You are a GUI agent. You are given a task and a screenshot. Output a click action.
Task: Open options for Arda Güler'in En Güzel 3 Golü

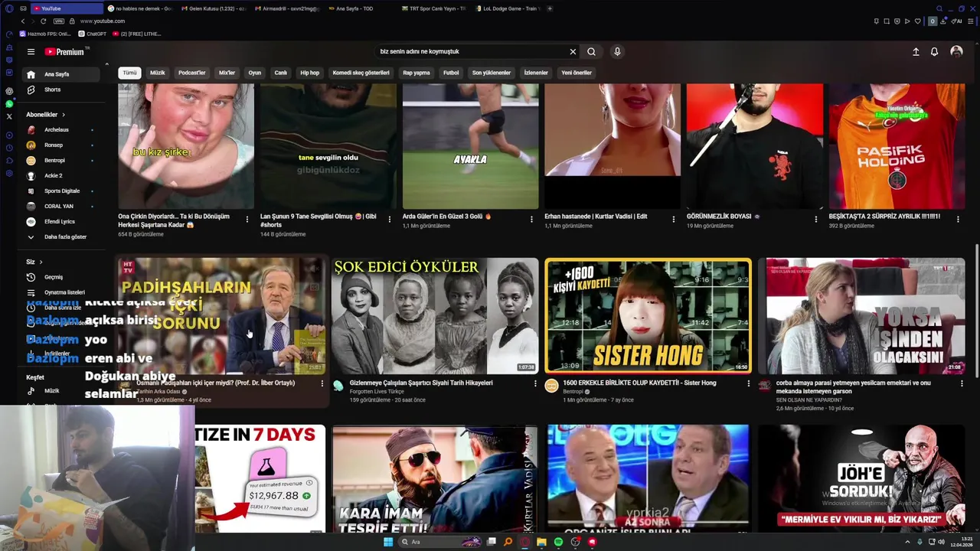pos(531,220)
